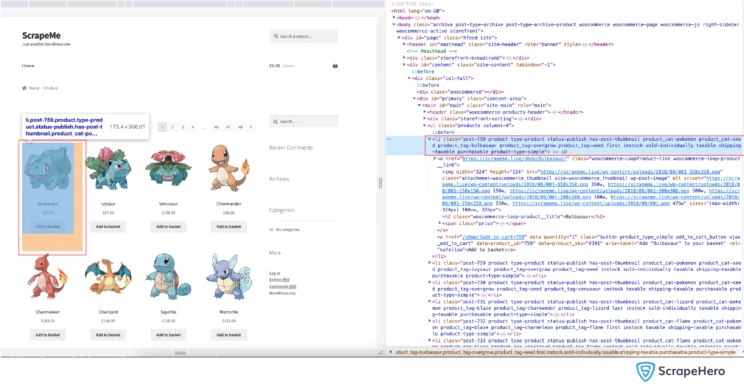Open the basket icon in the header
744x391 pixels.
(335, 66)
